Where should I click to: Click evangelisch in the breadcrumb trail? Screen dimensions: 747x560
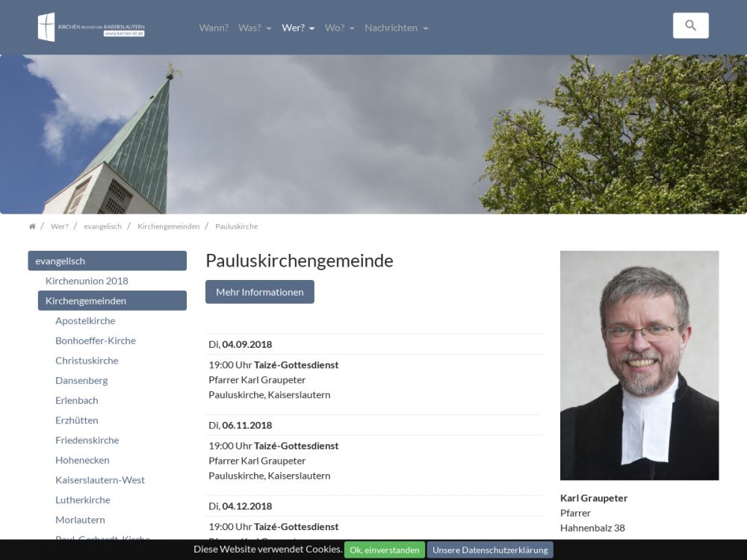[102, 226]
